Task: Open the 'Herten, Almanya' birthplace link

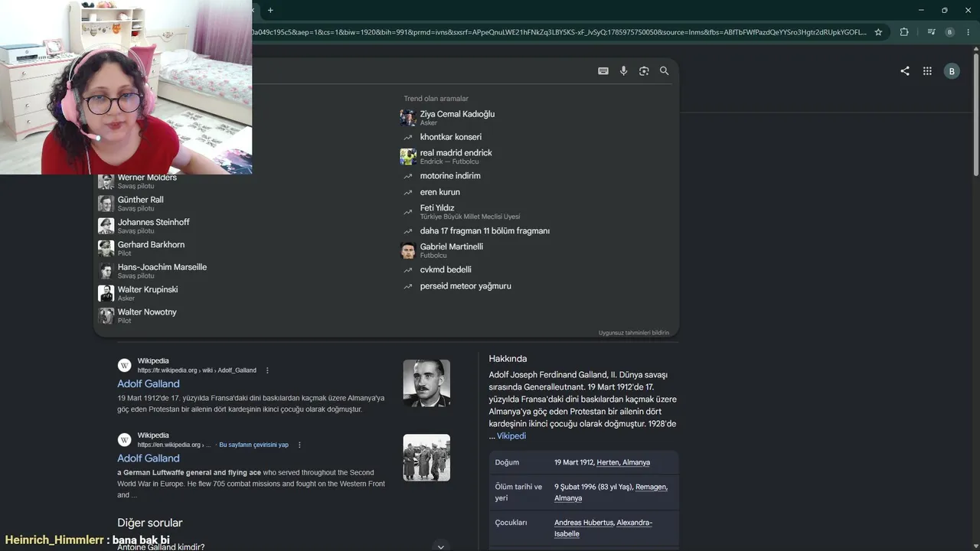Action: click(x=623, y=462)
